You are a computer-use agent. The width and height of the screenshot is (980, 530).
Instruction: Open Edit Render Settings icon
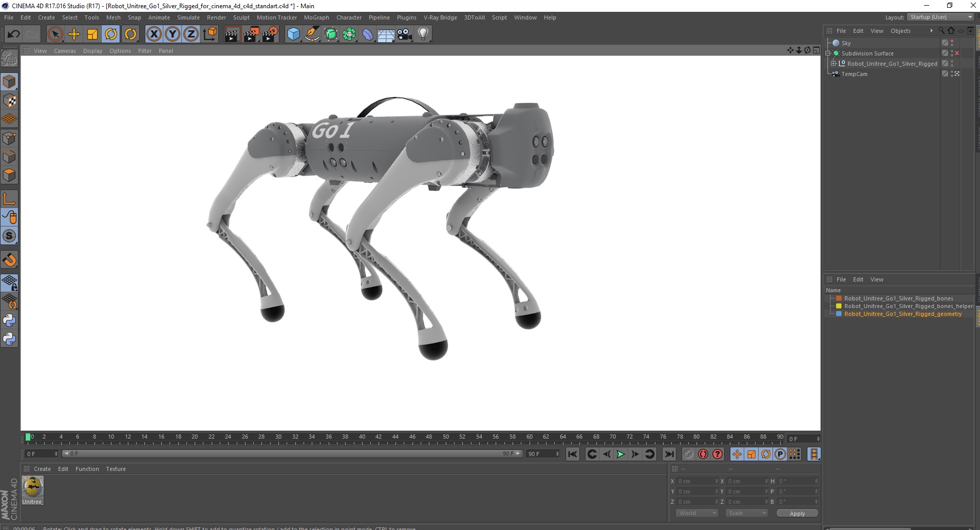point(270,34)
